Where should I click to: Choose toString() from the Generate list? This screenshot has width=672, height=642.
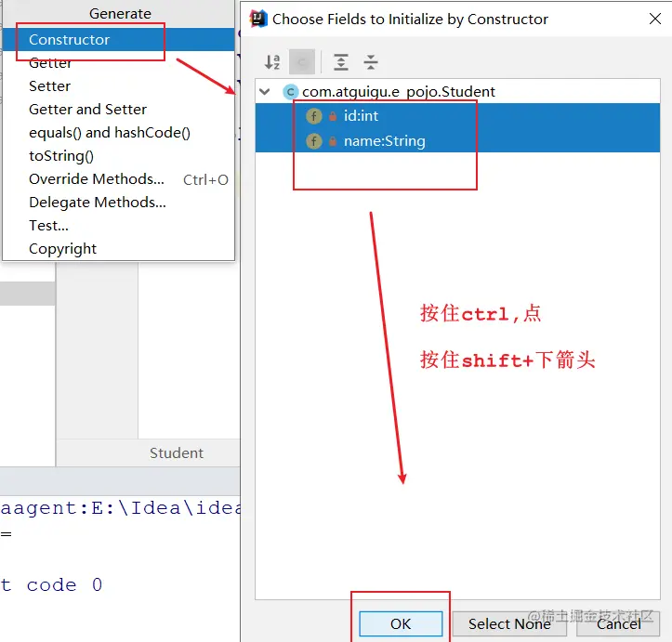[x=118, y=156]
